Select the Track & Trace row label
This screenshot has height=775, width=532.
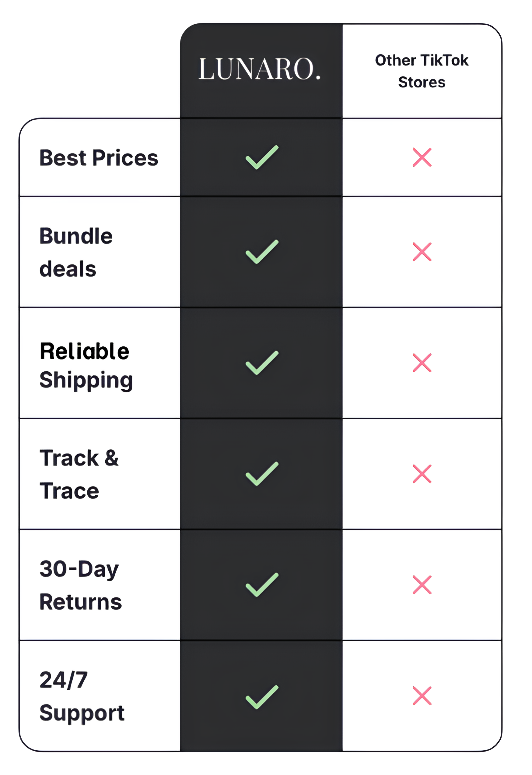(79, 474)
